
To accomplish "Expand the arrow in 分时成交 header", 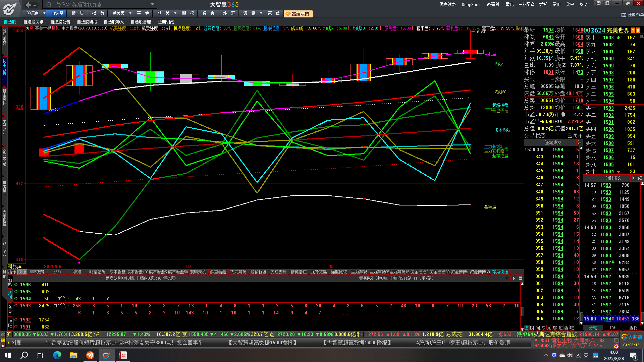I will [633, 178].
